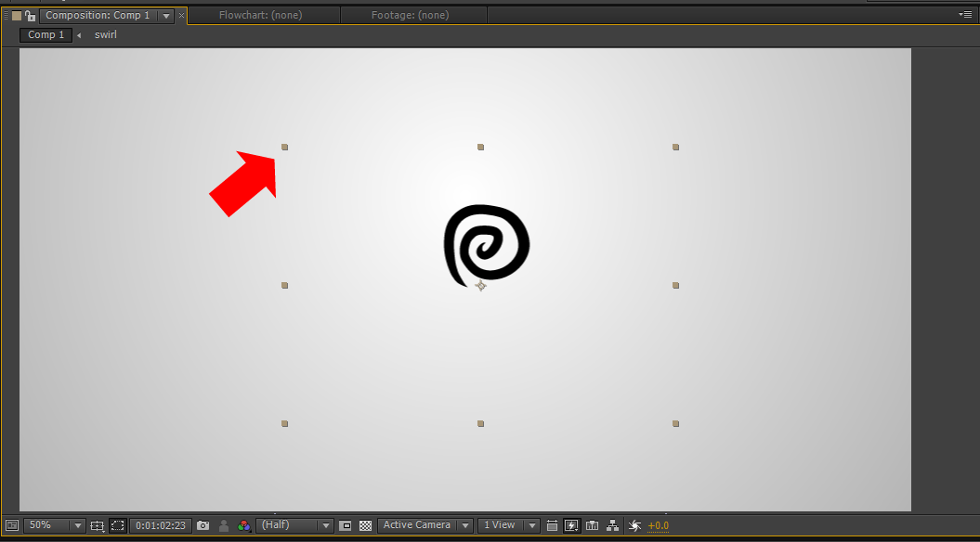Open title/action safe grid options
This screenshot has width=980, height=542.
point(97,526)
